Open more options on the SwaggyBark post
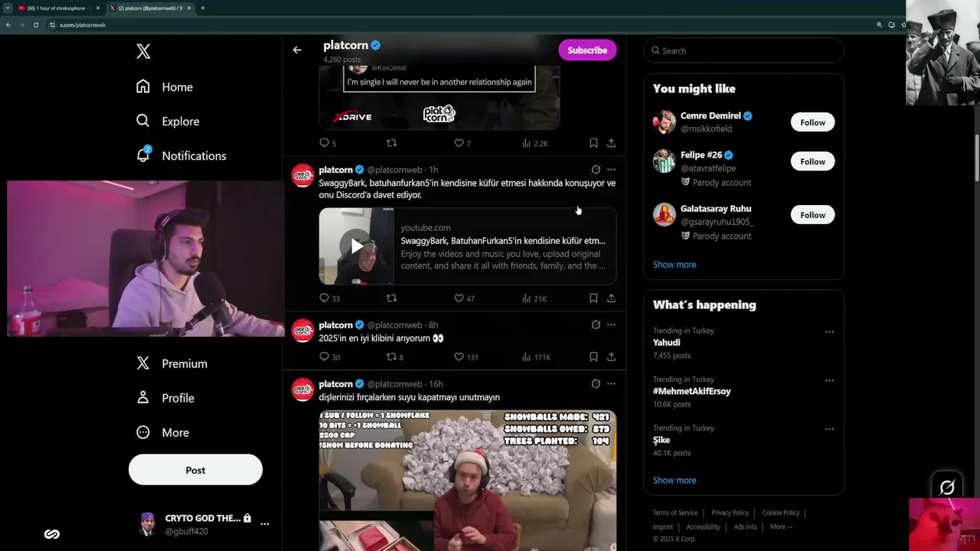The height and width of the screenshot is (551, 980). tap(611, 169)
